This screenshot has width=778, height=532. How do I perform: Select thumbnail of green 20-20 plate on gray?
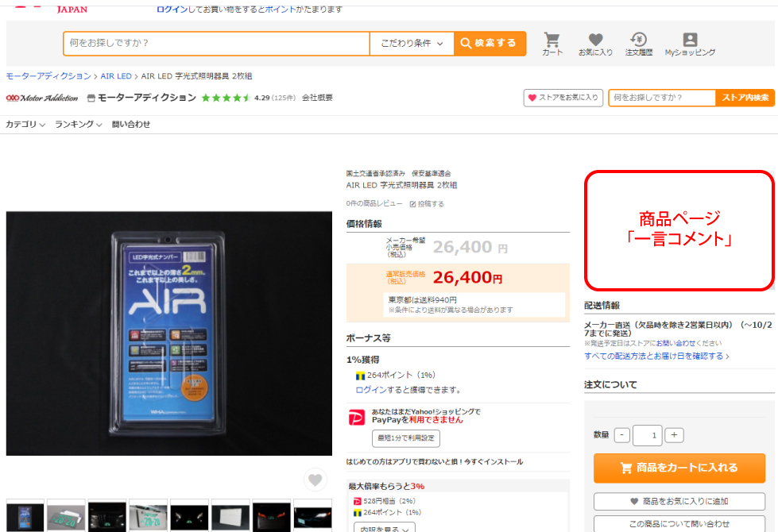coord(66,516)
